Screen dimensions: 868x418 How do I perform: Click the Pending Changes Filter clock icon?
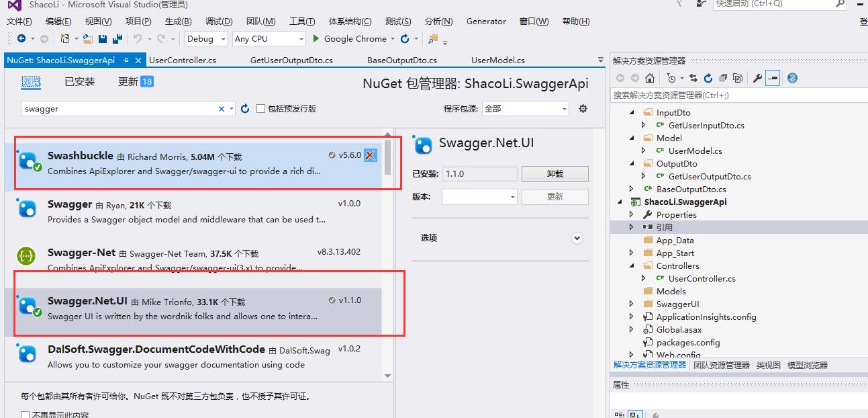[x=671, y=78]
